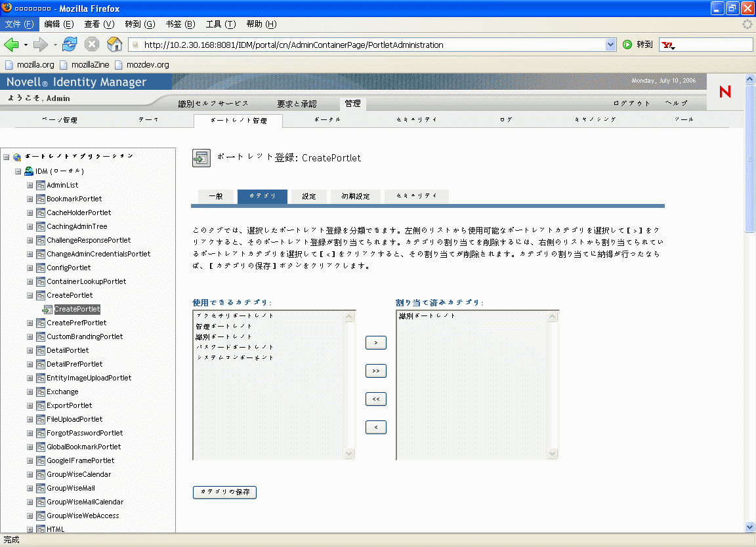The image size is (756, 547).
Task: Click the Novell N logo
Action: click(724, 92)
